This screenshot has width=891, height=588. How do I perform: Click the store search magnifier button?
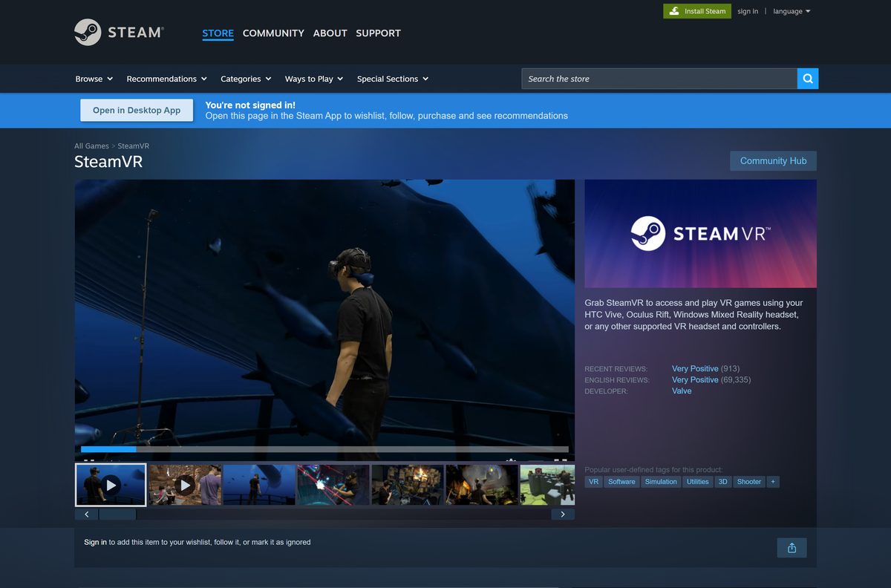(808, 79)
